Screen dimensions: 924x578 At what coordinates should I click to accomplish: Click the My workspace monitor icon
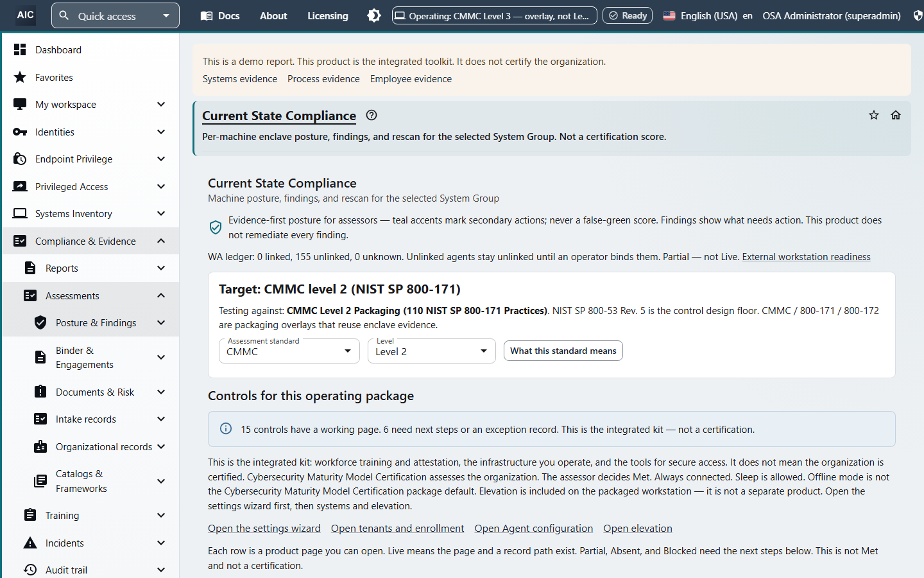coord(20,104)
